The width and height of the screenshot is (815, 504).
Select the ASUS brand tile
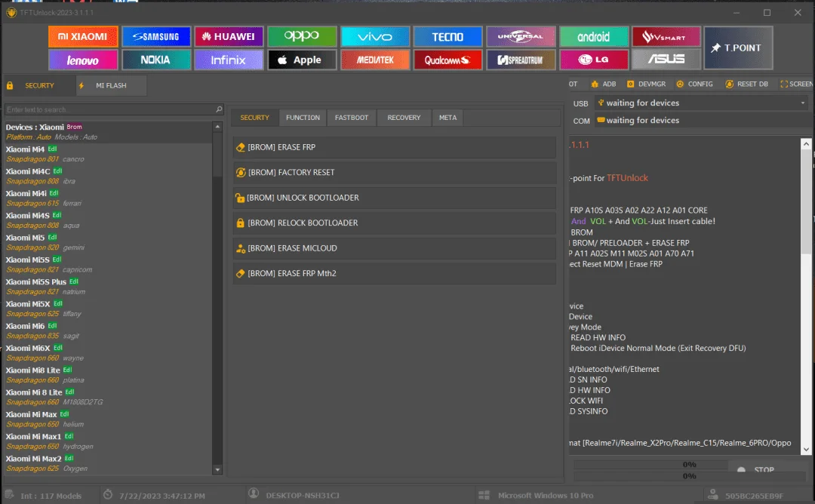(666, 60)
